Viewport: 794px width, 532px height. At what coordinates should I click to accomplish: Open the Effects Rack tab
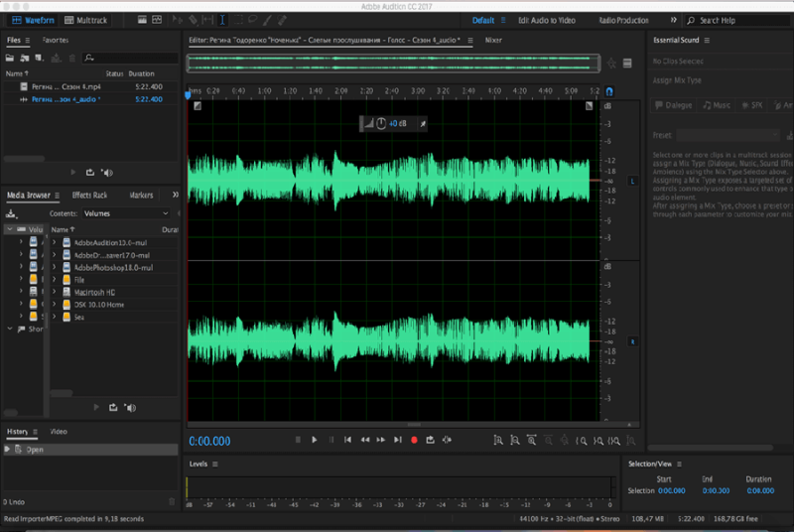[89, 195]
